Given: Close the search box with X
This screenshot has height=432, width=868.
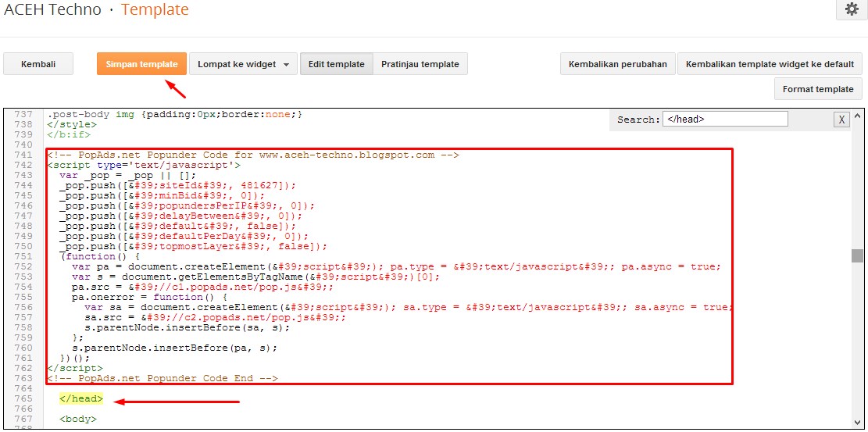Looking at the screenshot, I should click(841, 120).
